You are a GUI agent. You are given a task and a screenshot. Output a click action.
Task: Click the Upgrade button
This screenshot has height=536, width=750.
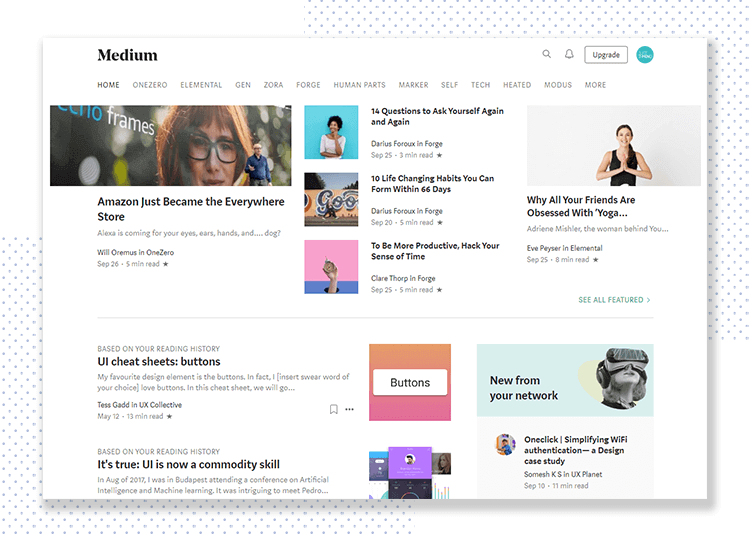coord(606,55)
